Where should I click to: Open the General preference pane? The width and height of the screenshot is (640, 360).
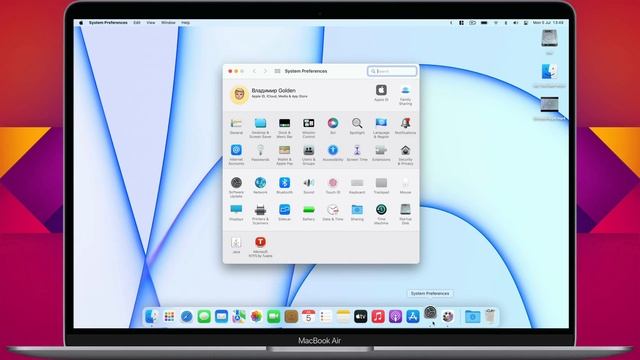pos(236,123)
